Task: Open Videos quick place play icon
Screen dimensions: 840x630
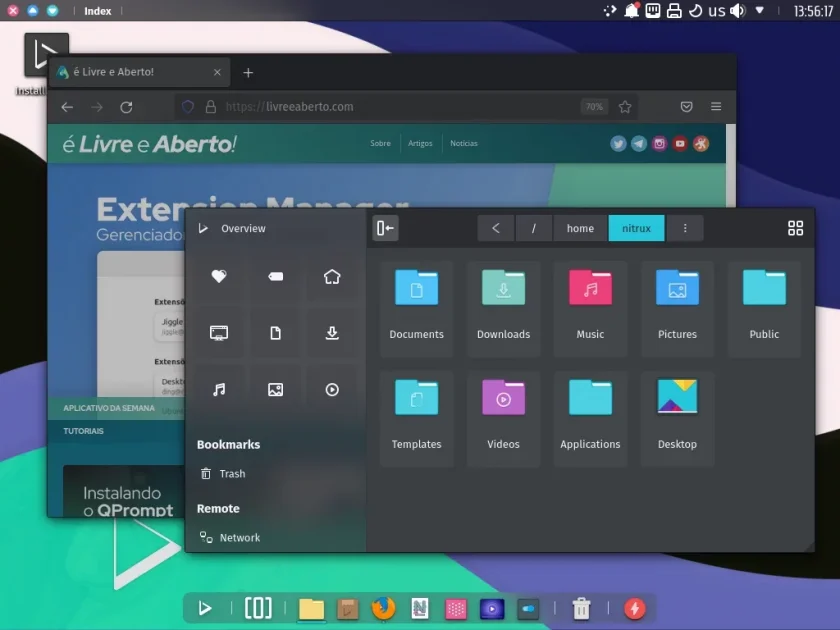Action: point(332,389)
